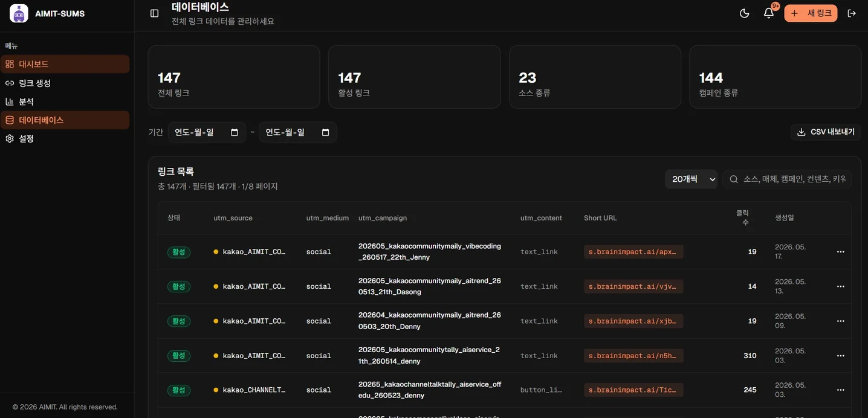Click the 상태 column header
868x418 pixels.
[173, 218]
